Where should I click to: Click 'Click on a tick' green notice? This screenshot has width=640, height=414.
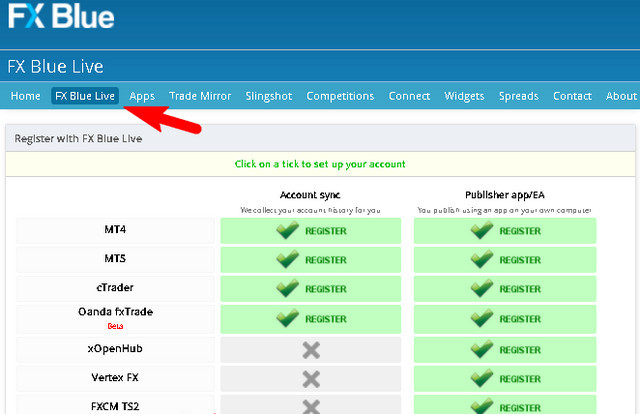tap(320, 164)
